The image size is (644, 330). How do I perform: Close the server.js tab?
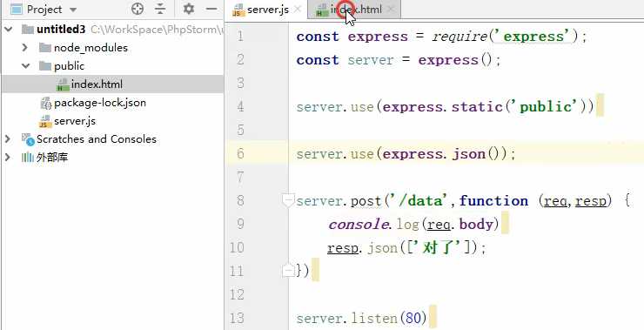(299, 9)
